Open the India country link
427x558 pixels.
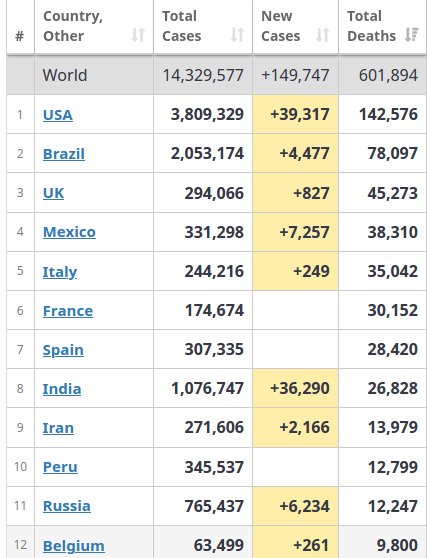[62, 389]
